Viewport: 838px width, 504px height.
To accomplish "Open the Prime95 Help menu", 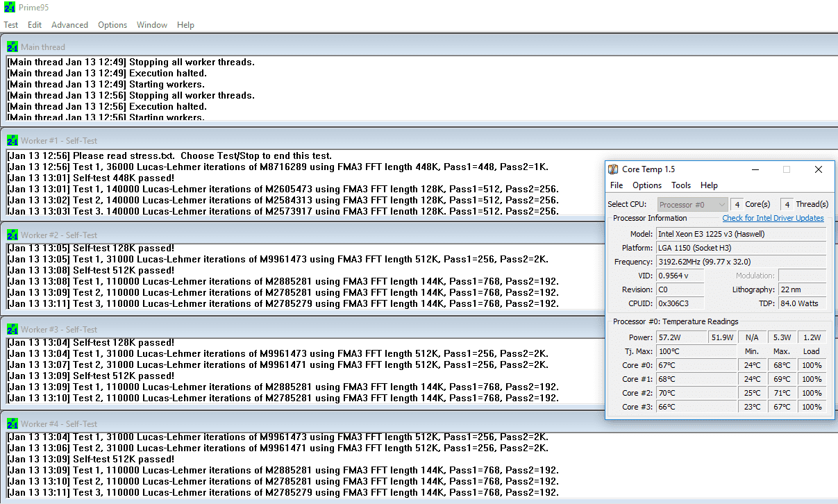I will 185,25.
